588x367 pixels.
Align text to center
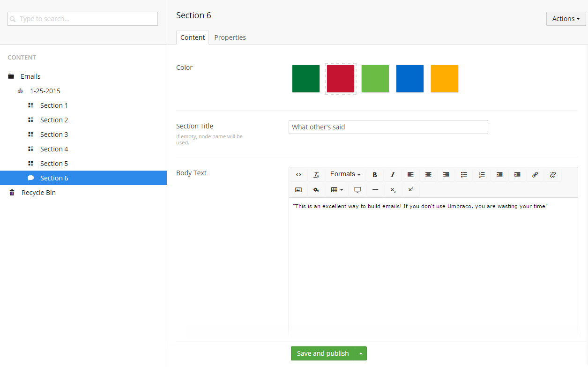(x=428, y=175)
